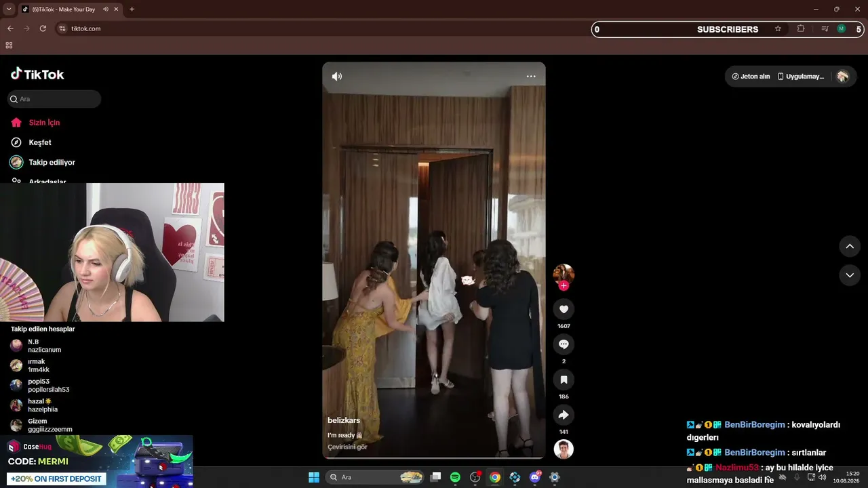868x488 pixels.
Task: Open the creator's profile avatar beside the video
Action: click(x=564, y=274)
